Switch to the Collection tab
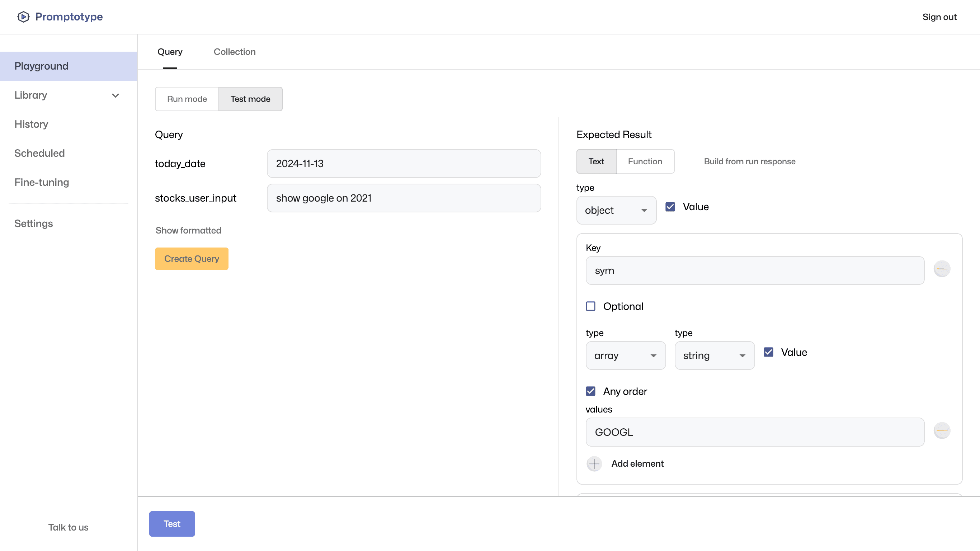 [x=235, y=52]
